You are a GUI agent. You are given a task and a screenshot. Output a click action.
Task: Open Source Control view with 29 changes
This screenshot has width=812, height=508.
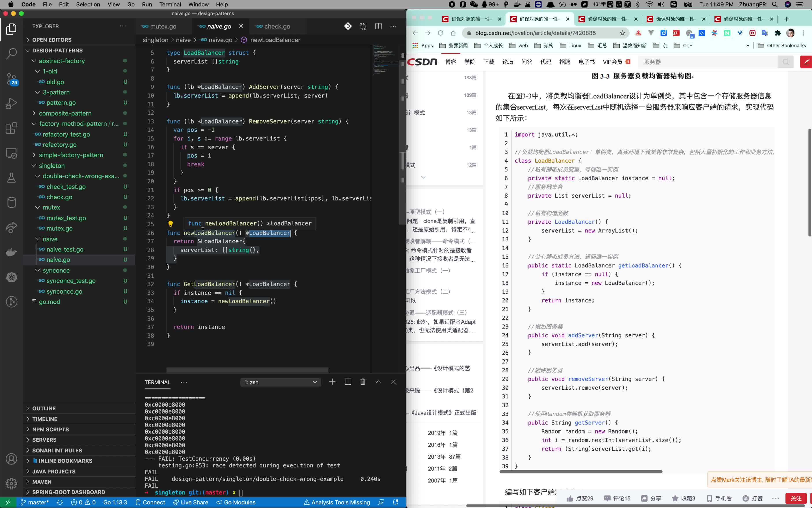tap(11, 79)
